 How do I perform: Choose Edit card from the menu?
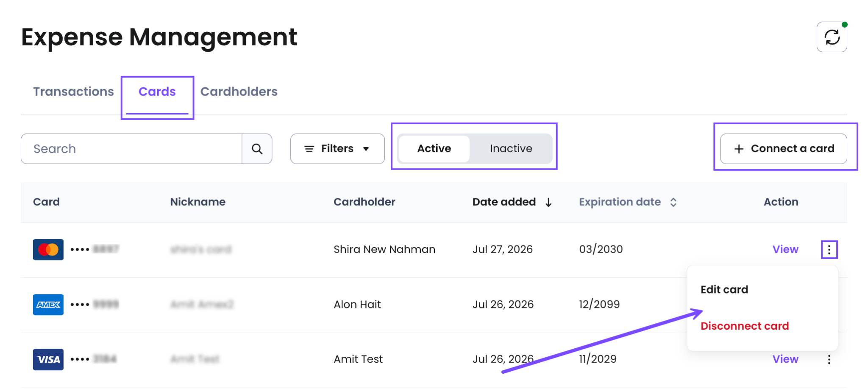[x=724, y=290]
